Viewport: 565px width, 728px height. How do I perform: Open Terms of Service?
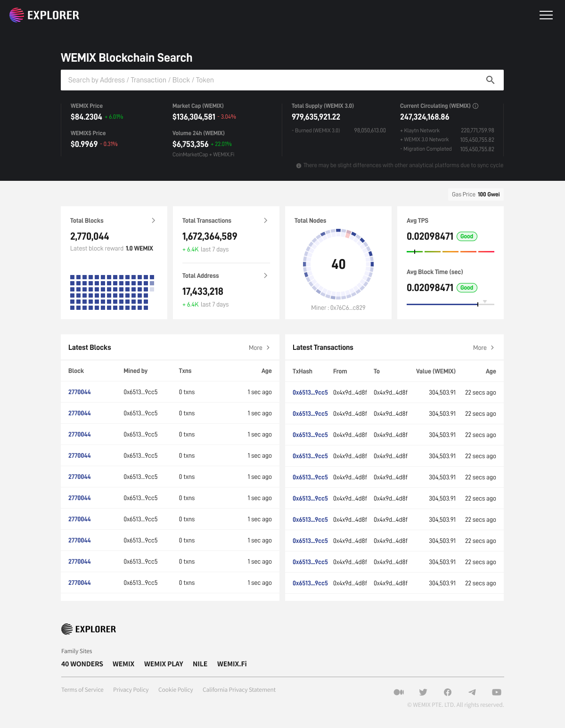coord(82,690)
